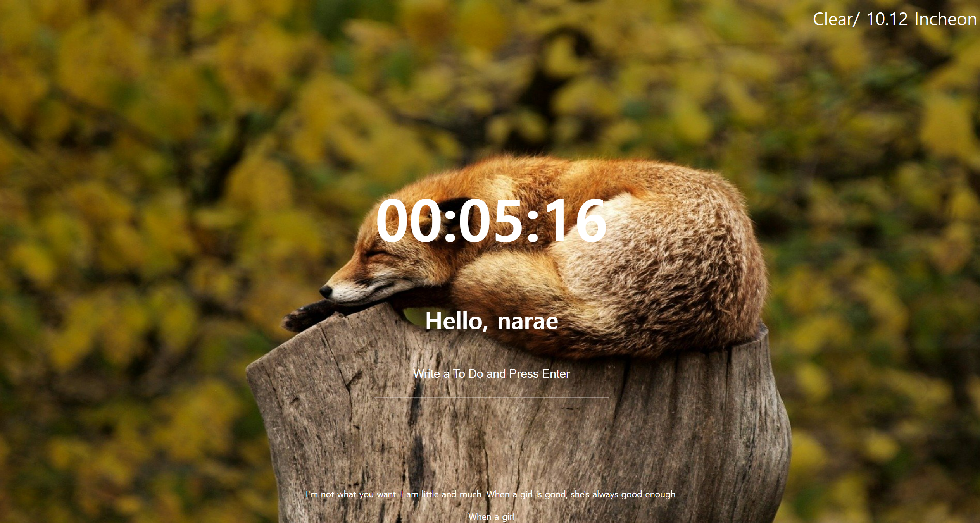Click the 'Write a To Do' input field
Screen dimensions: 980x523
pyautogui.click(x=491, y=374)
